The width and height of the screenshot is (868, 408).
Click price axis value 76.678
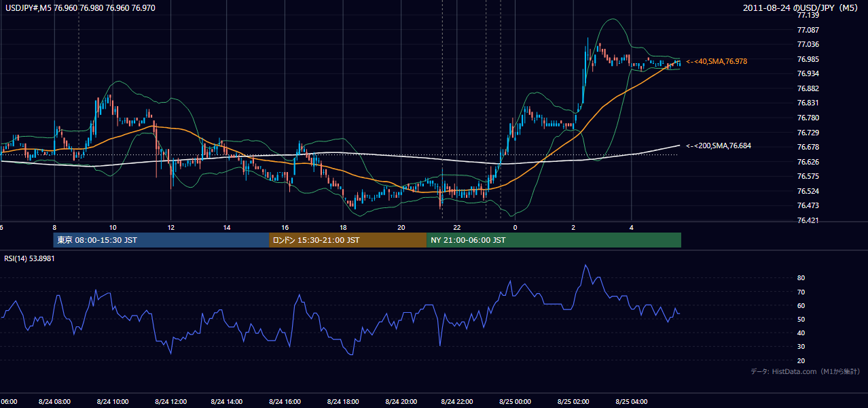click(808, 147)
